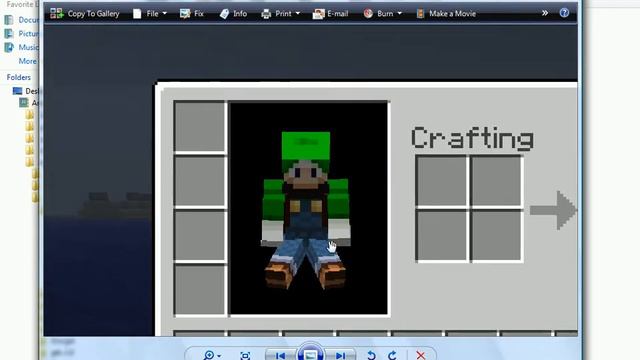Go to the previous picture

280,356
